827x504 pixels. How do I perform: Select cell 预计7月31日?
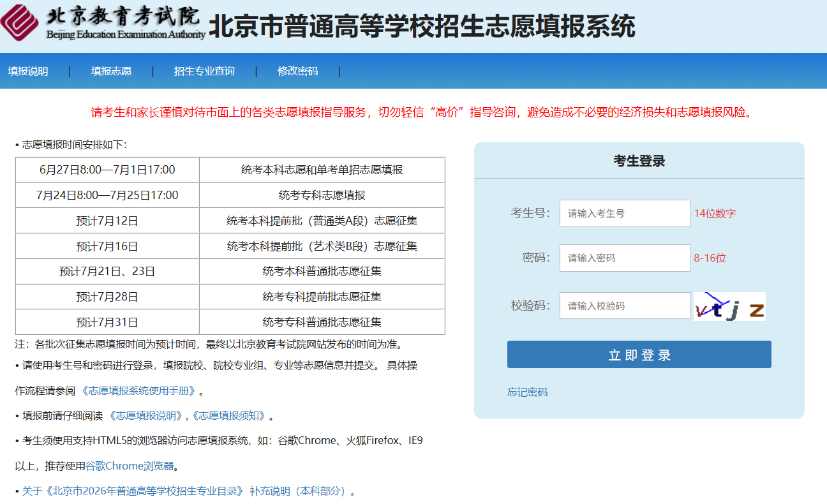tap(107, 322)
